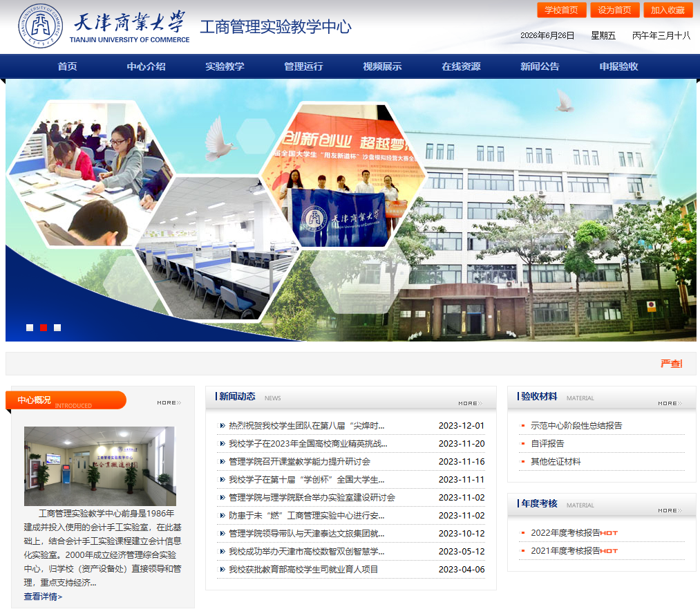
Task: Open news 我校学子在第十届“学创杯”全国大学生...
Action: [x=307, y=479]
